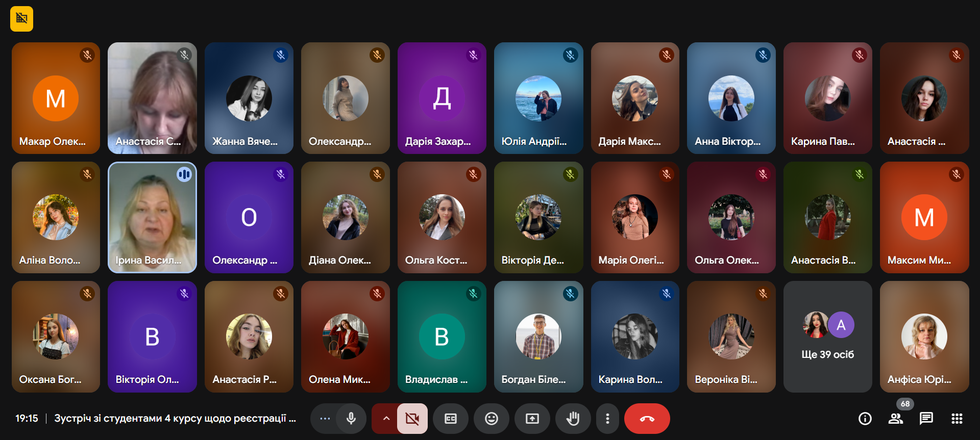
Task: Select Ірина Васил... speaking video tile
Action: click(152, 217)
